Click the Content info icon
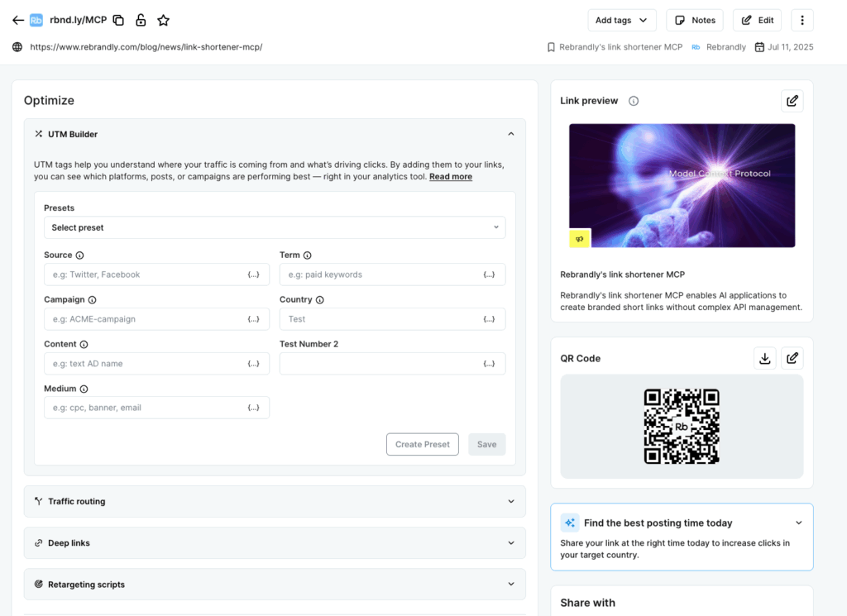Screen dimensions: 847x616 84,345
